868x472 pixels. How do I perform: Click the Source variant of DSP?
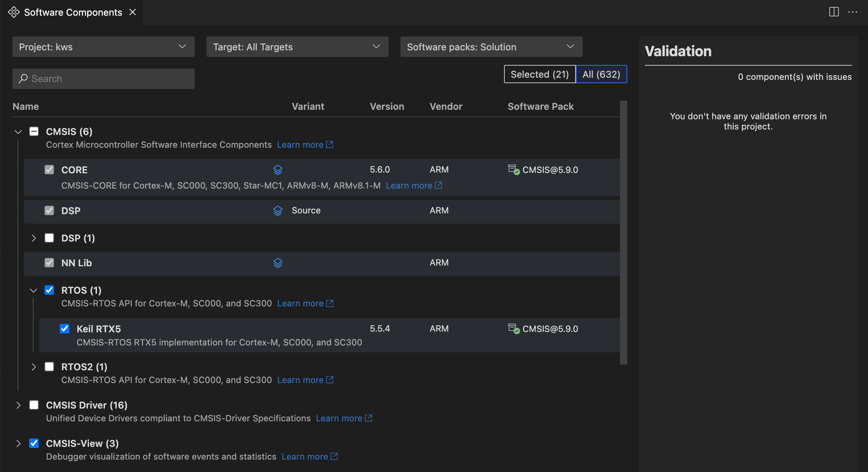[x=306, y=210]
